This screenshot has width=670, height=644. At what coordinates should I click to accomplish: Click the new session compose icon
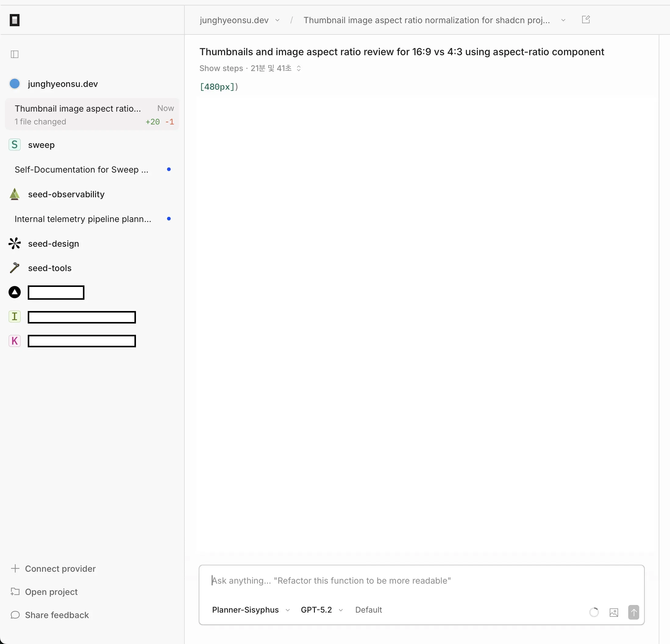pos(586,20)
